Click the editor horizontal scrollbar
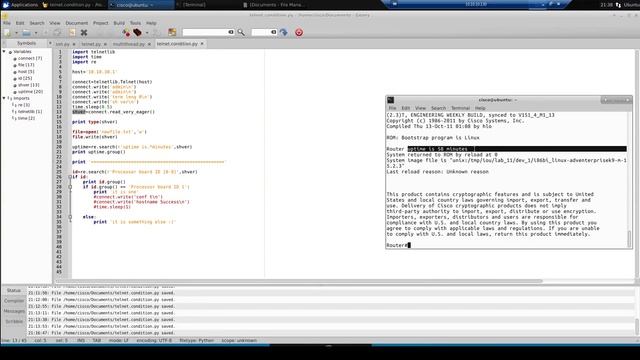 (x=299, y=281)
